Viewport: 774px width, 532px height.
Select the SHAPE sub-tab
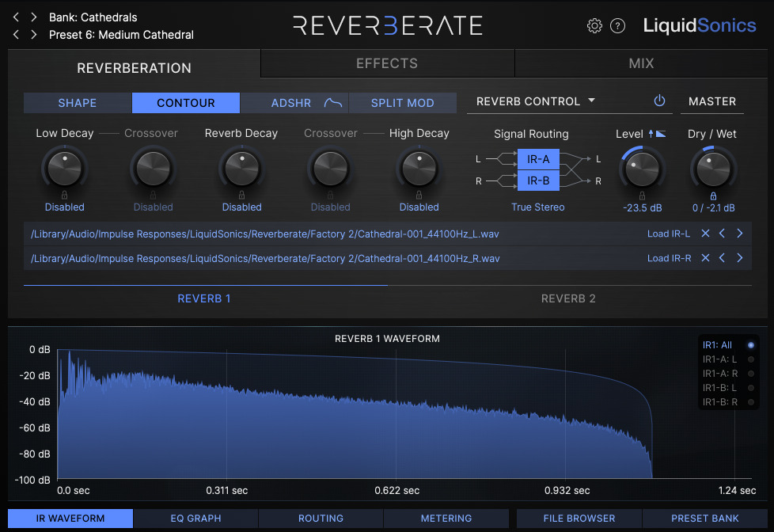point(77,103)
